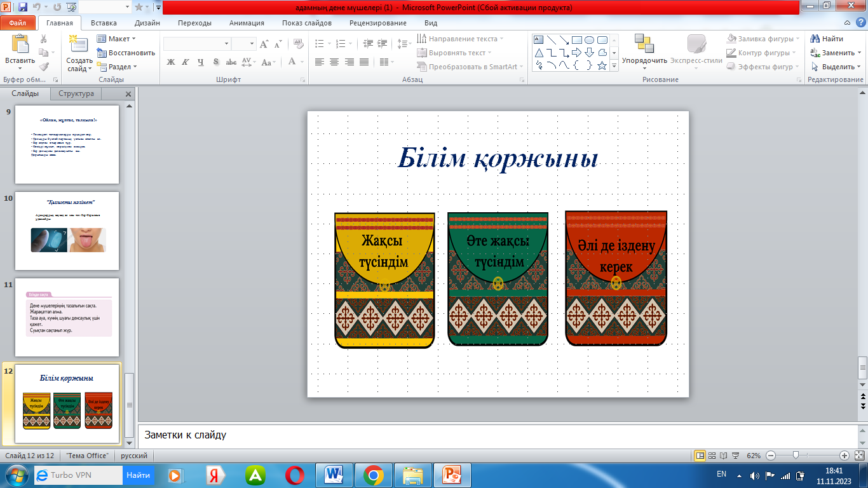Toggle center text alignment

tap(334, 62)
